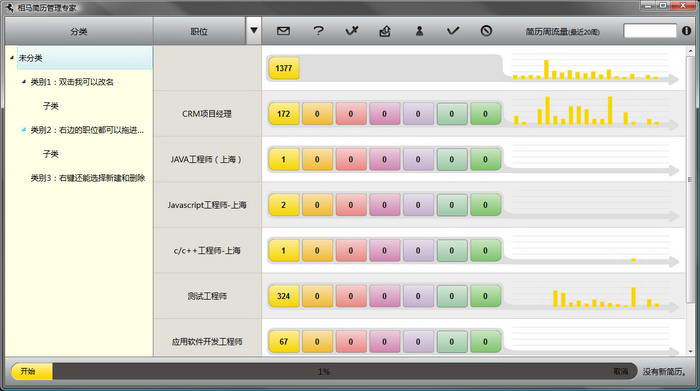Click the pale green 0 box in Javascript工程师 row
This screenshot has width=700, height=391.
[452, 205]
